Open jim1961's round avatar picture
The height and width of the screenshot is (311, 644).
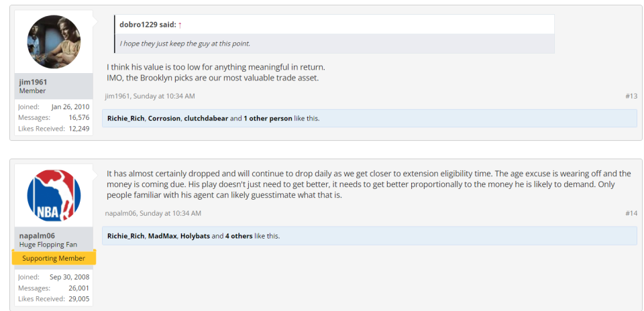[54, 42]
